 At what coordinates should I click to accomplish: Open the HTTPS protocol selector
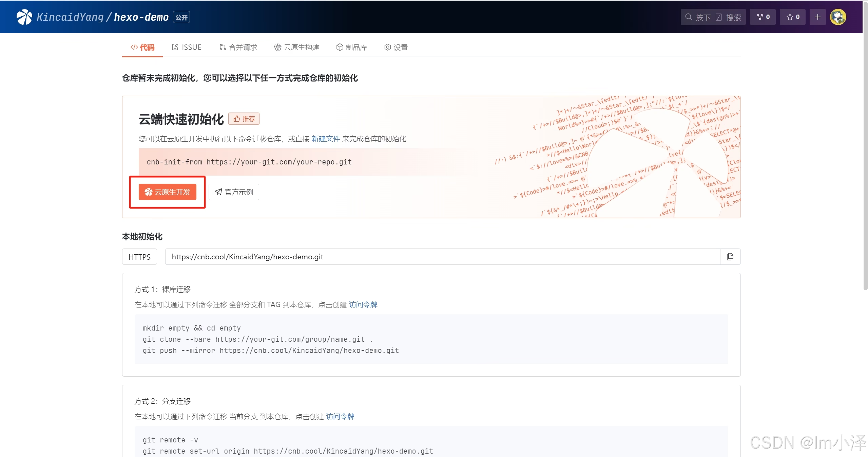tap(139, 257)
